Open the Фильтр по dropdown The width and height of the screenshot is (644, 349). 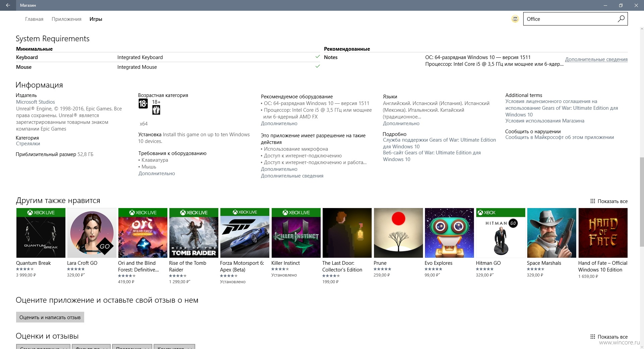91,347
